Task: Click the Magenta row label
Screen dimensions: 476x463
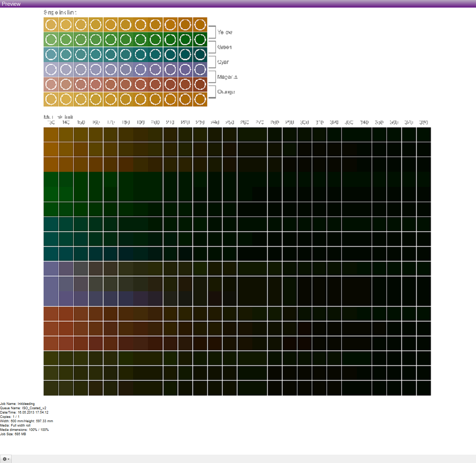Action: pos(227,77)
